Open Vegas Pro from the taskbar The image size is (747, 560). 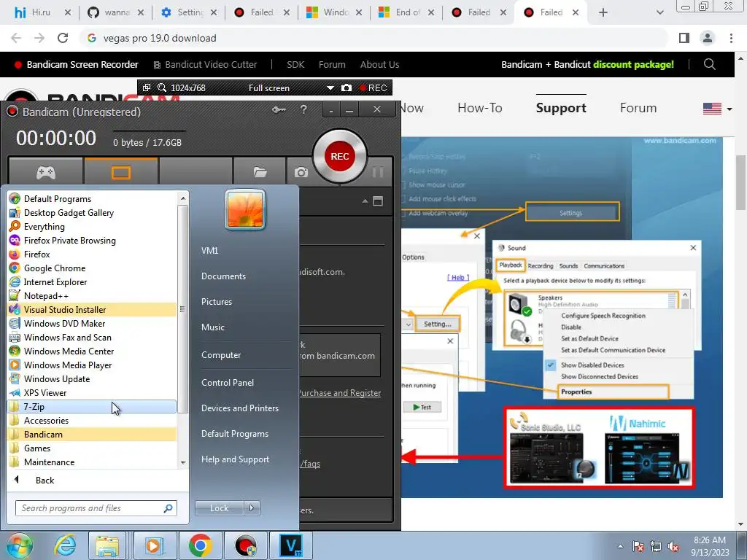[291, 545]
